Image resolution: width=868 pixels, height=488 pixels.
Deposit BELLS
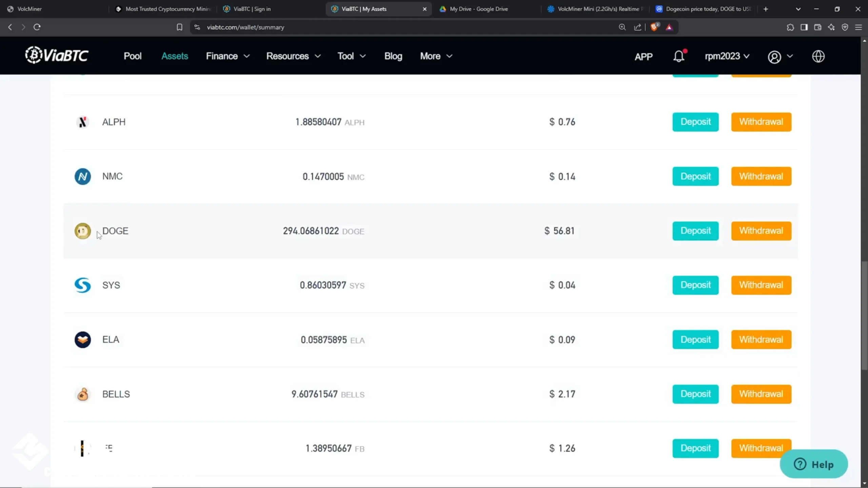695,394
